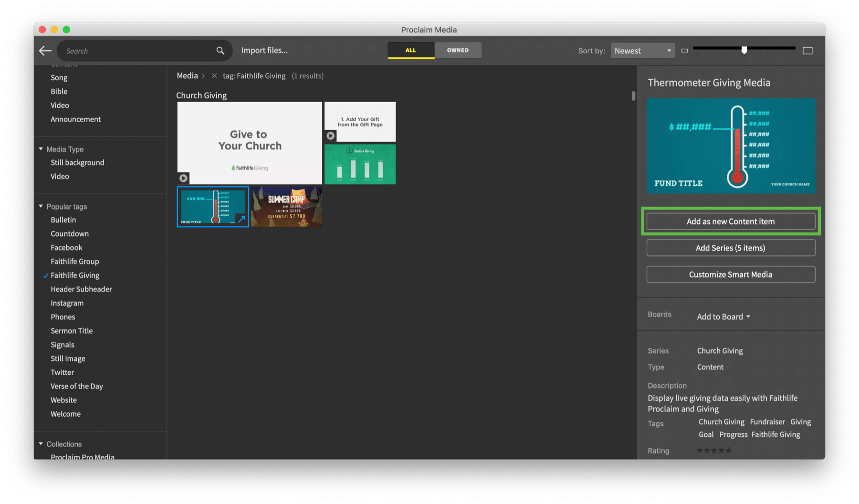The image size is (859, 504).
Task: Select the Sermon Title tag
Action: (x=72, y=331)
